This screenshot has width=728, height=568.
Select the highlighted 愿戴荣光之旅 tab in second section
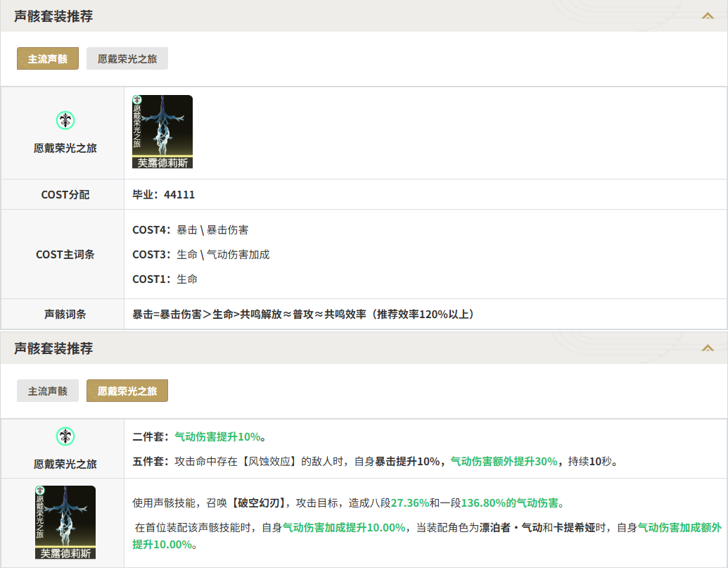point(127,391)
